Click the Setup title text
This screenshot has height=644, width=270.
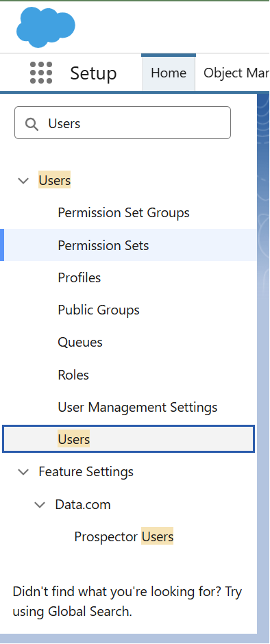click(x=93, y=73)
